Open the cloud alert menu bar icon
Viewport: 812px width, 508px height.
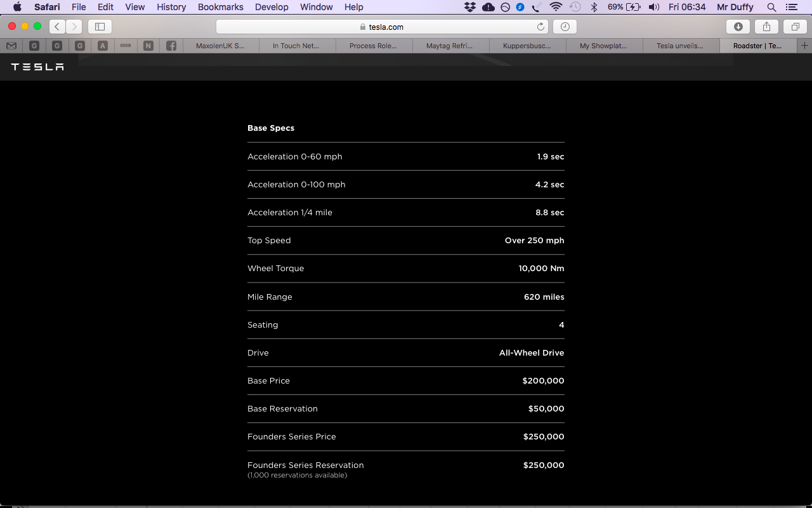click(x=488, y=7)
